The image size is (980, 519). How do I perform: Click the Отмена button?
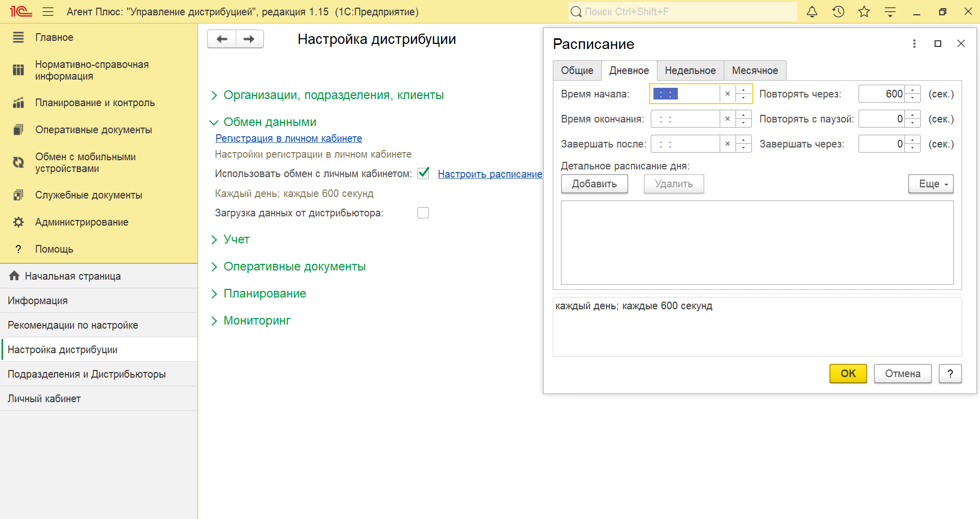(902, 374)
